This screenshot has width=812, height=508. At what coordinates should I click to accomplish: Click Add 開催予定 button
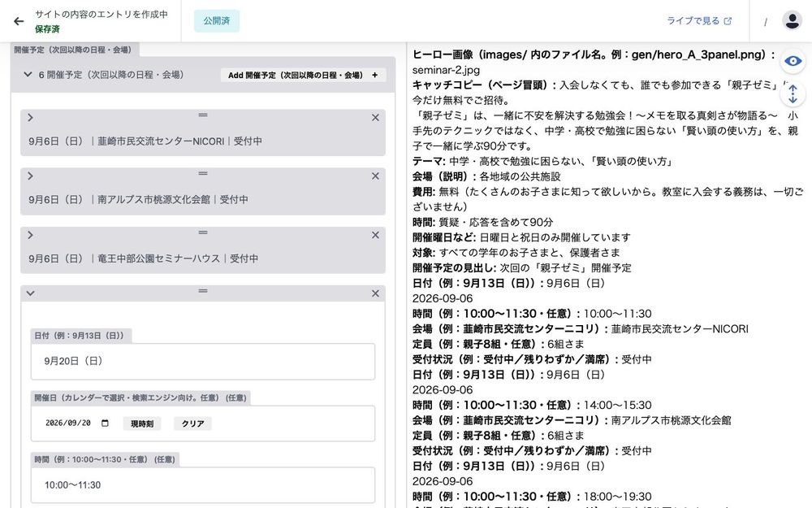coord(303,75)
